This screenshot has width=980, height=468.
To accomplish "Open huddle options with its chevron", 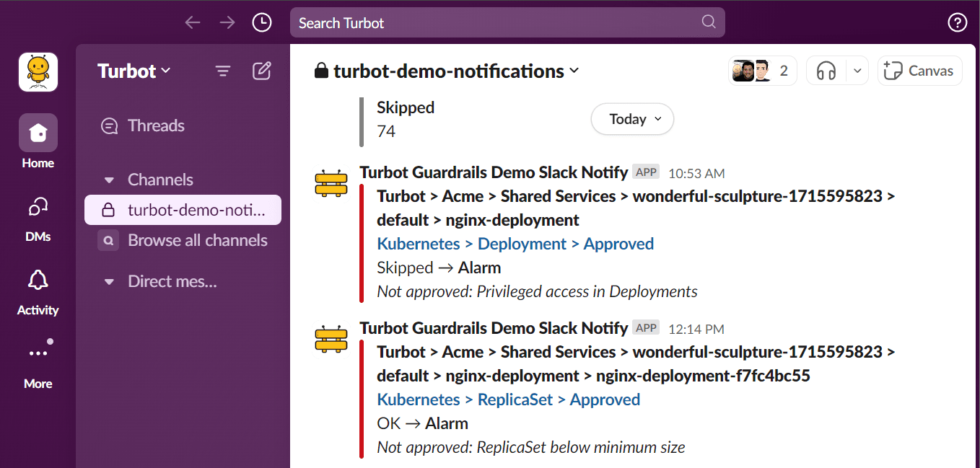I will coord(857,70).
